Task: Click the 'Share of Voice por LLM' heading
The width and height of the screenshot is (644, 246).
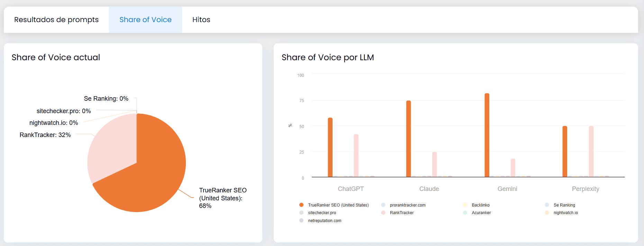Action: (x=328, y=57)
